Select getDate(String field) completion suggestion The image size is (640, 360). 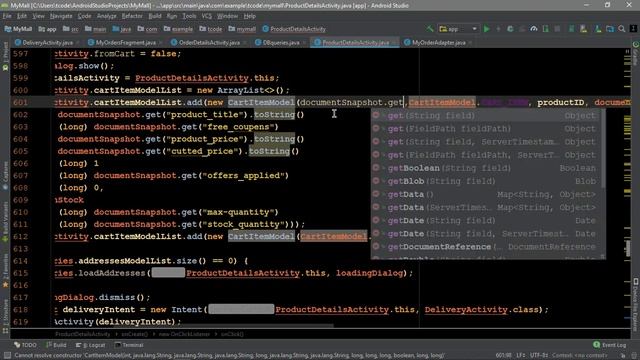485,220
